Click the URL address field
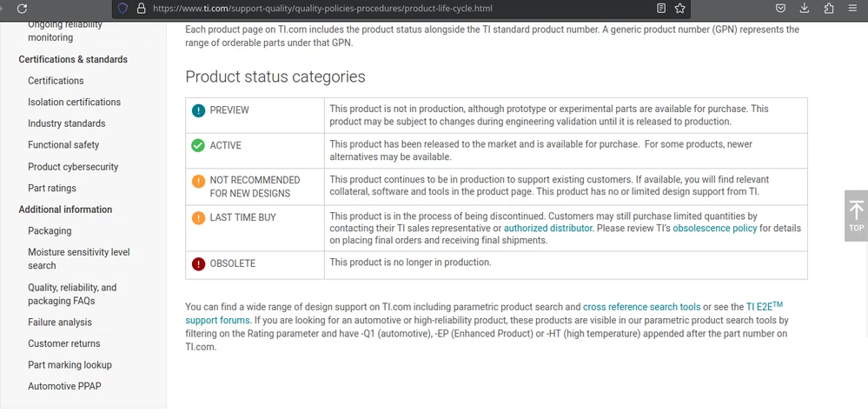Screen dimensions: 868x419 (399, 9)
